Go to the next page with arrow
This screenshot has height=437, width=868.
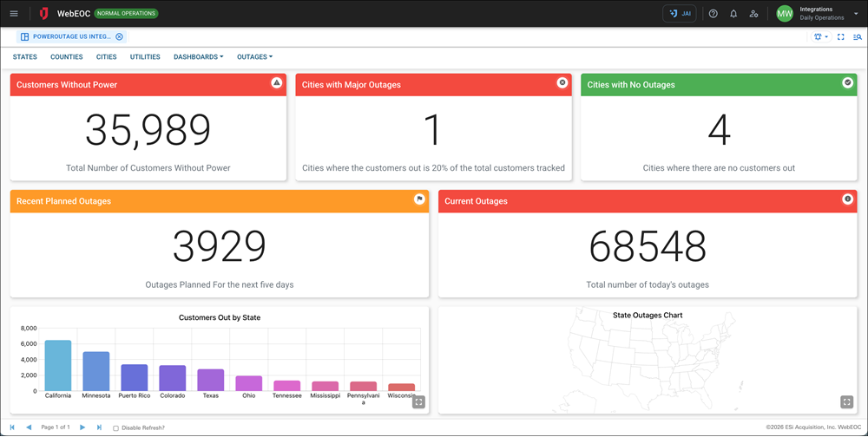point(82,427)
